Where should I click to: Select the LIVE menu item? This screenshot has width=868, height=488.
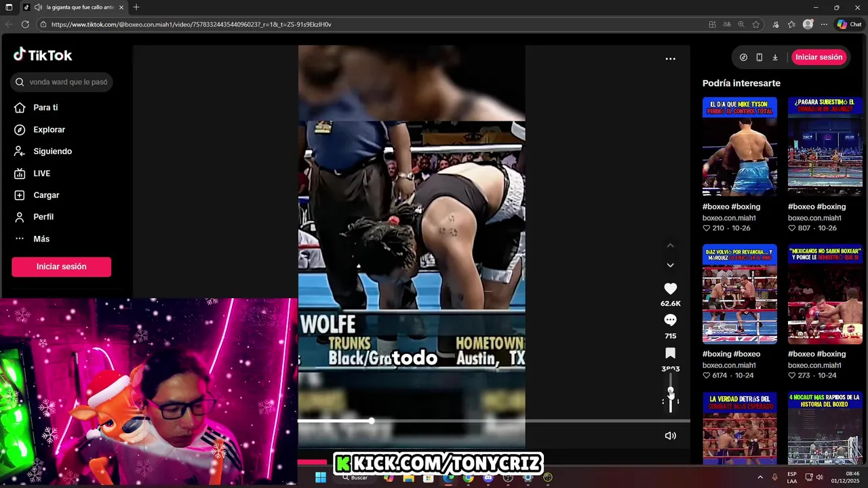click(x=41, y=174)
